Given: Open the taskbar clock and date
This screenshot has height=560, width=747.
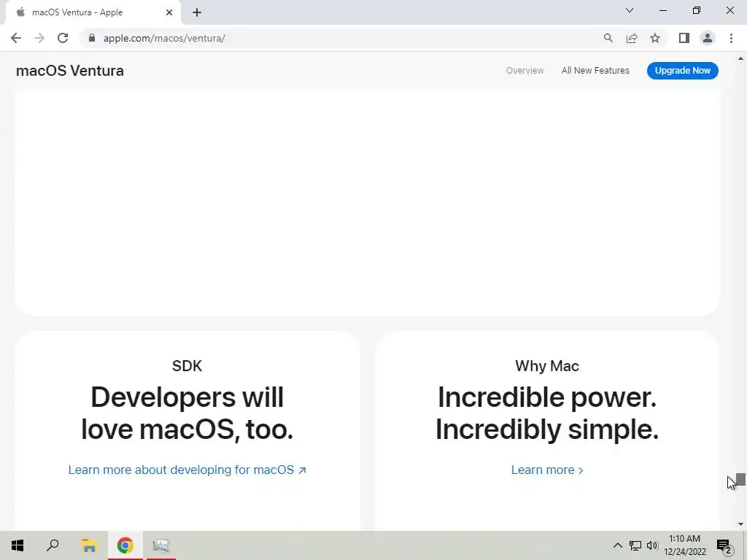Looking at the screenshot, I should (684, 545).
